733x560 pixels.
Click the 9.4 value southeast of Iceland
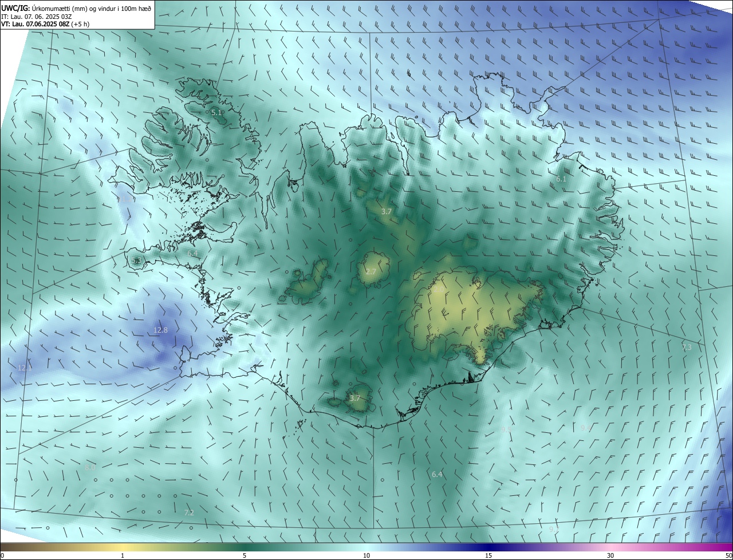(585, 428)
